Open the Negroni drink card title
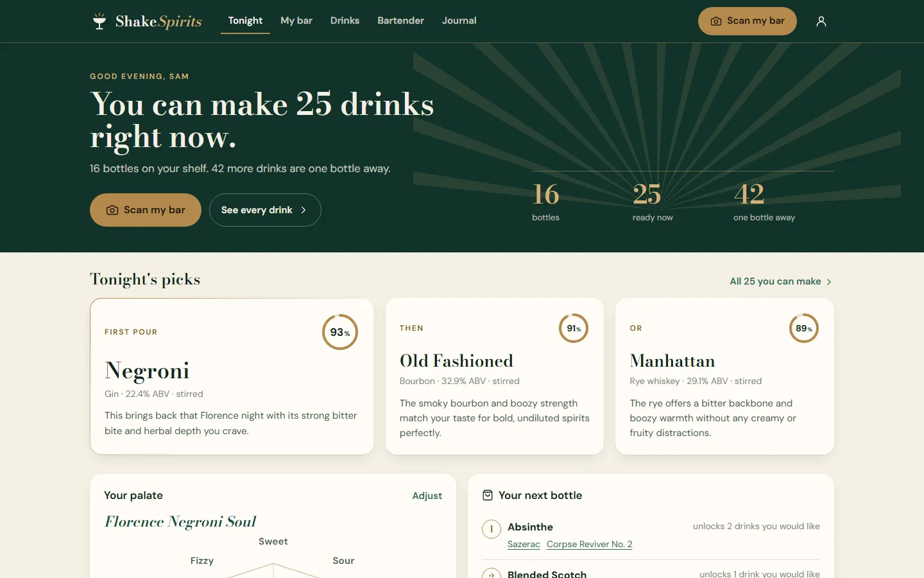 tap(147, 371)
